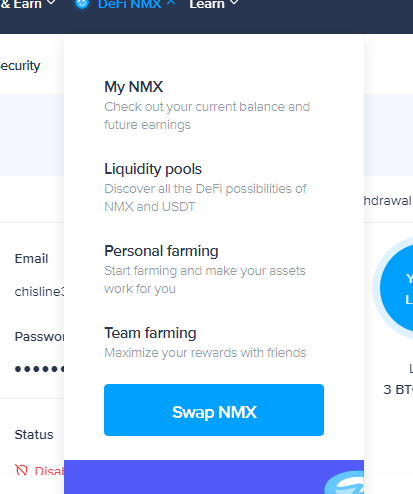Click the Learn navbar item
The width and height of the screenshot is (413, 494).
point(207,4)
